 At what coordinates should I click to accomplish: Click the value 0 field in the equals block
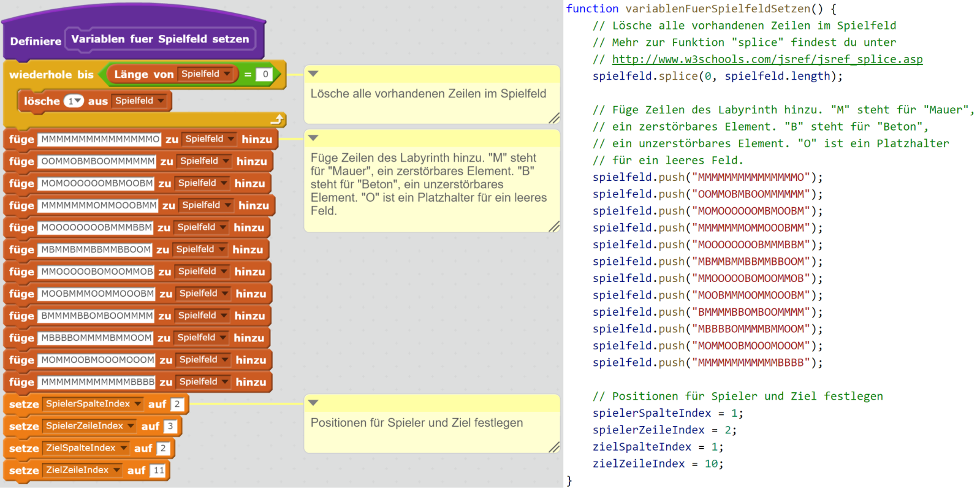(265, 74)
